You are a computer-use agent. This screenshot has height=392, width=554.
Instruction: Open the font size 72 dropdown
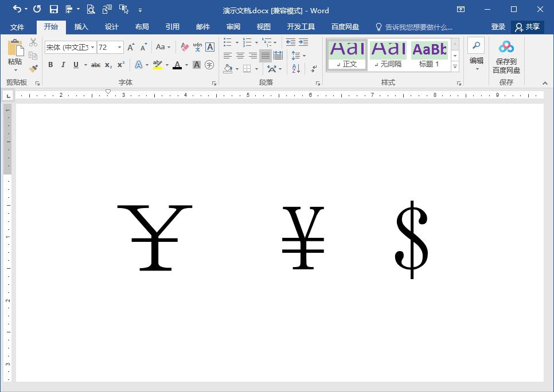click(120, 47)
